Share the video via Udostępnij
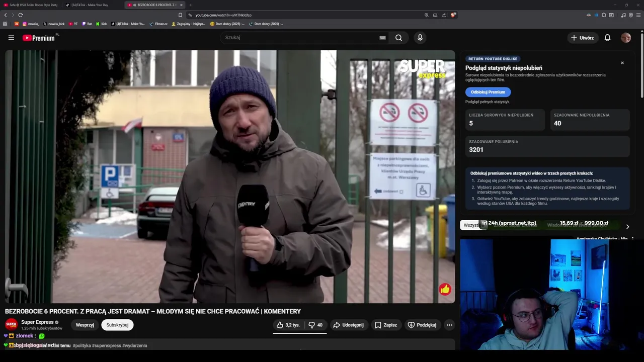Screen dimensions: 644x362 click(x=348, y=325)
